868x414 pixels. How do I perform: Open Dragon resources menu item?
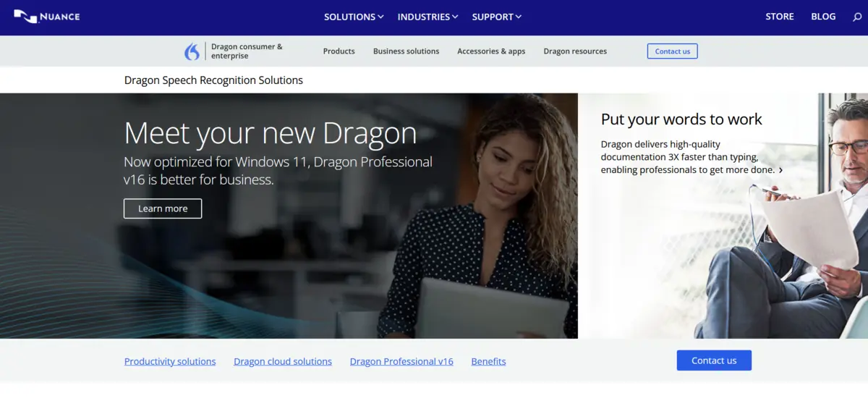[575, 51]
